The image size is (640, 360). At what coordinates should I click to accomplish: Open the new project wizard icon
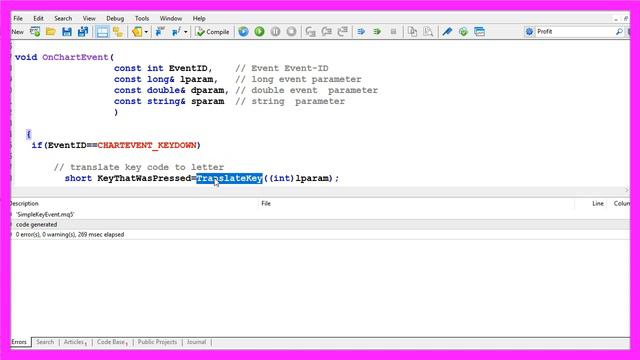pos(35,31)
